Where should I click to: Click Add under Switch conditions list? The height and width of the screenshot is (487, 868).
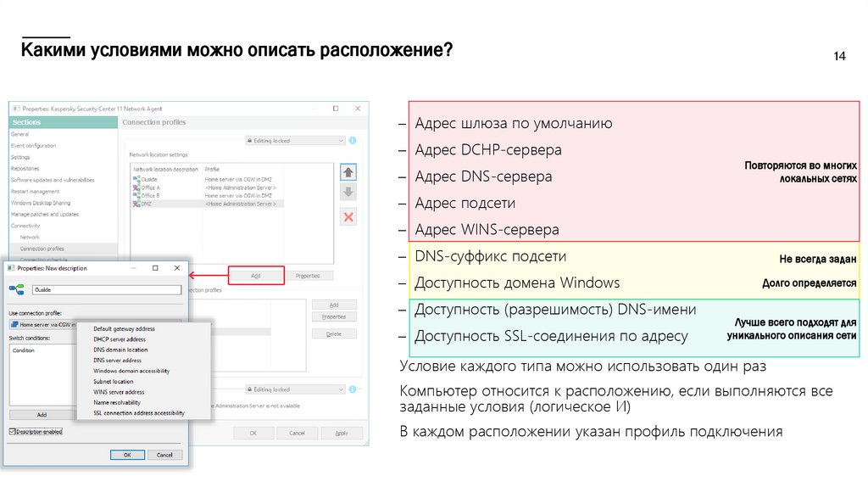pyautogui.click(x=42, y=415)
